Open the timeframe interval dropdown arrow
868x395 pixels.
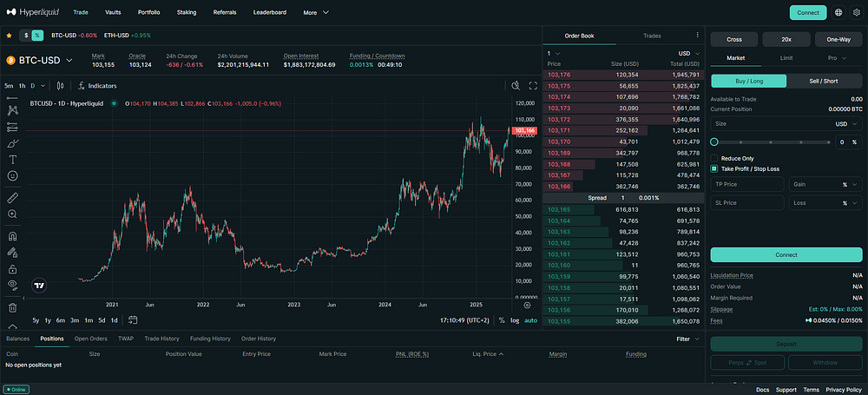pyautogui.click(x=43, y=86)
